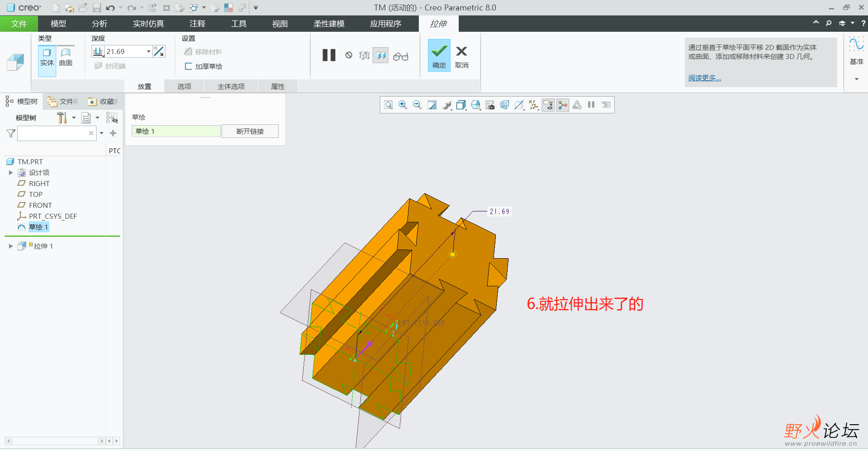
Task: Click Refit zoom icon in graphics toolbar
Action: [x=388, y=105]
